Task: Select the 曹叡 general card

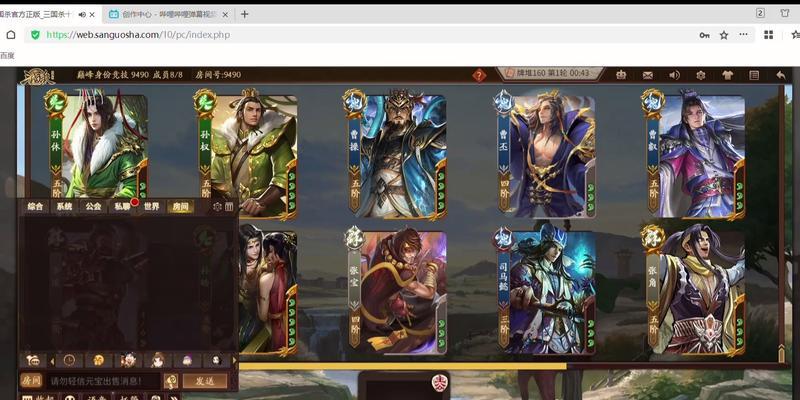Action: 694,156
